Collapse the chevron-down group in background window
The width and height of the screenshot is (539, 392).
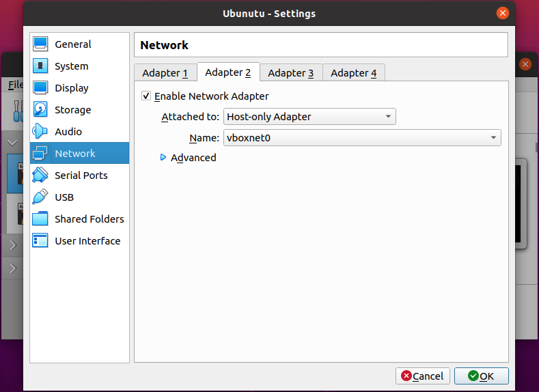point(12,143)
